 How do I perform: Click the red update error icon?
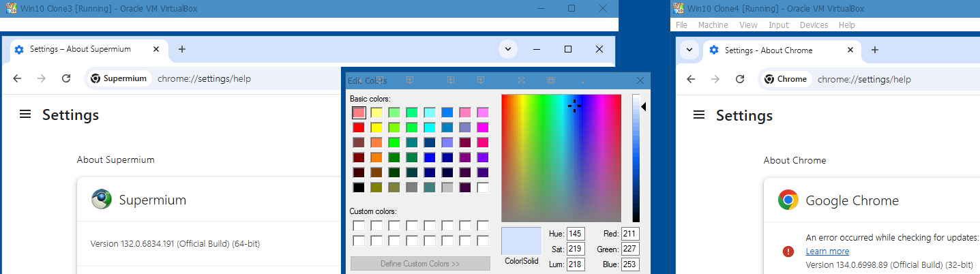[788, 252]
